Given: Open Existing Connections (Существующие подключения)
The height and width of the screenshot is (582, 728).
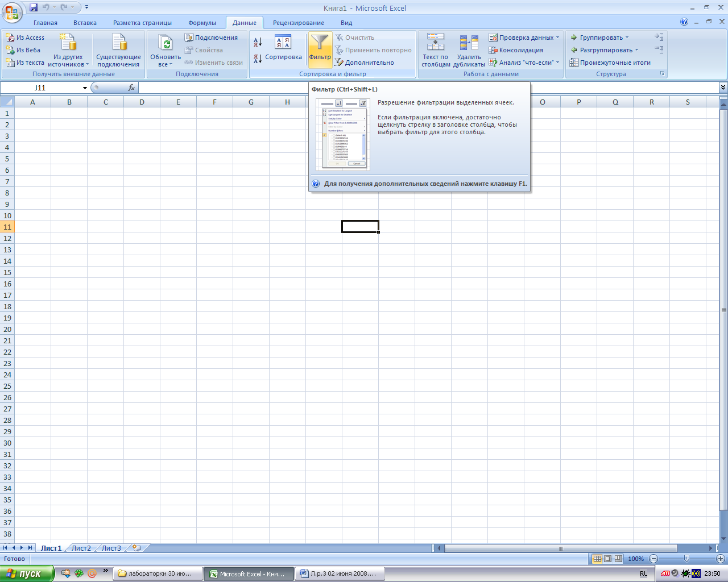Looking at the screenshot, I should coord(118,50).
